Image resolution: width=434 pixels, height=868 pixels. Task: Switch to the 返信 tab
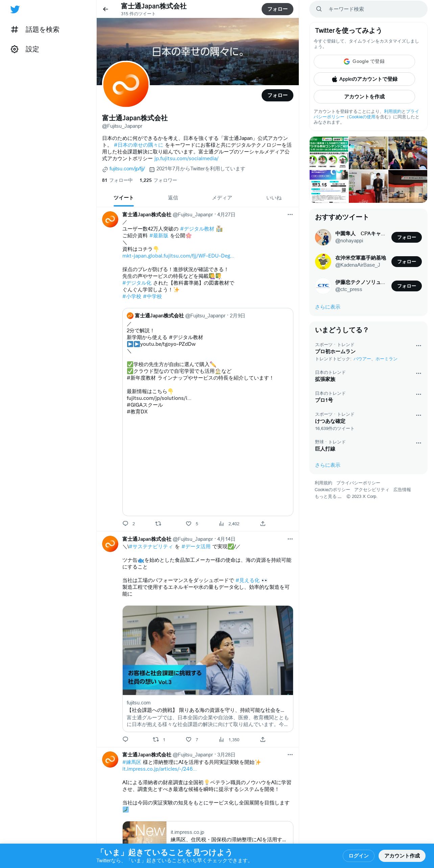173,198
